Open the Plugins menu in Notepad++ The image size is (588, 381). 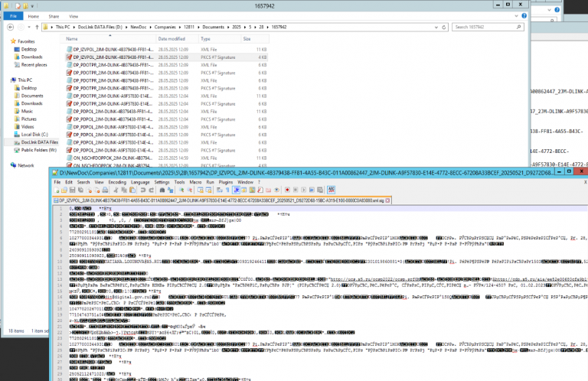click(226, 182)
